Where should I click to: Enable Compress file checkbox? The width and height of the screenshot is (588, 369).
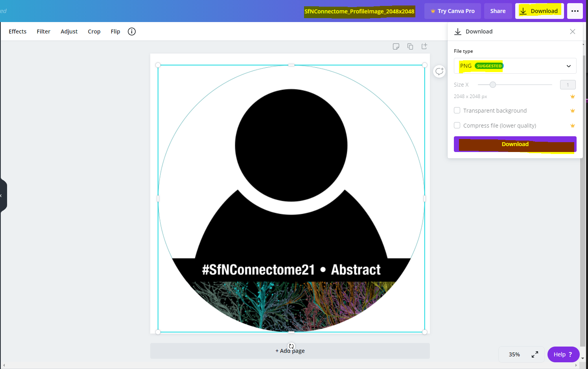click(x=457, y=126)
